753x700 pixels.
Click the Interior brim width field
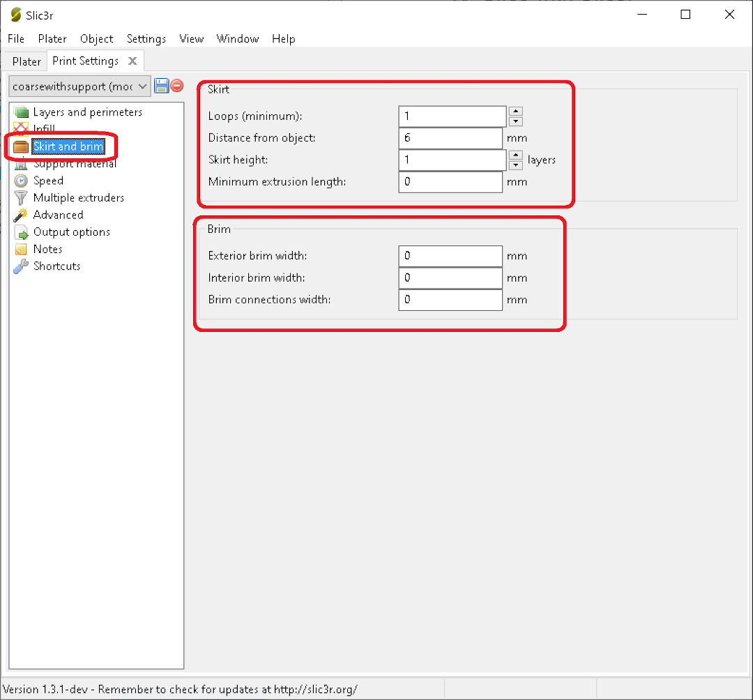450,278
